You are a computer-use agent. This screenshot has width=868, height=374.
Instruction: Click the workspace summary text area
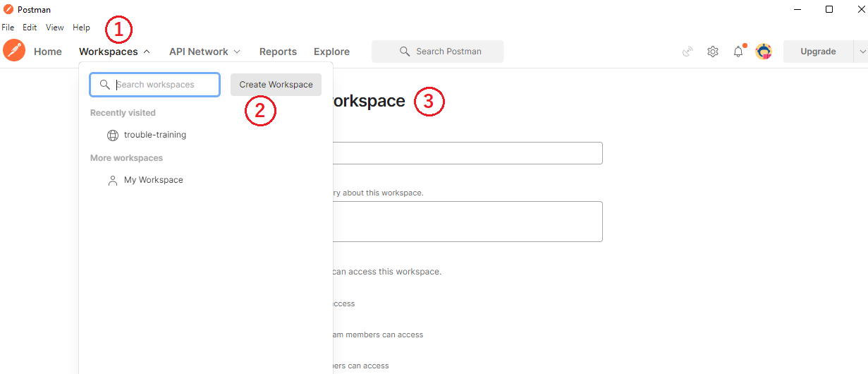point(467,222)
